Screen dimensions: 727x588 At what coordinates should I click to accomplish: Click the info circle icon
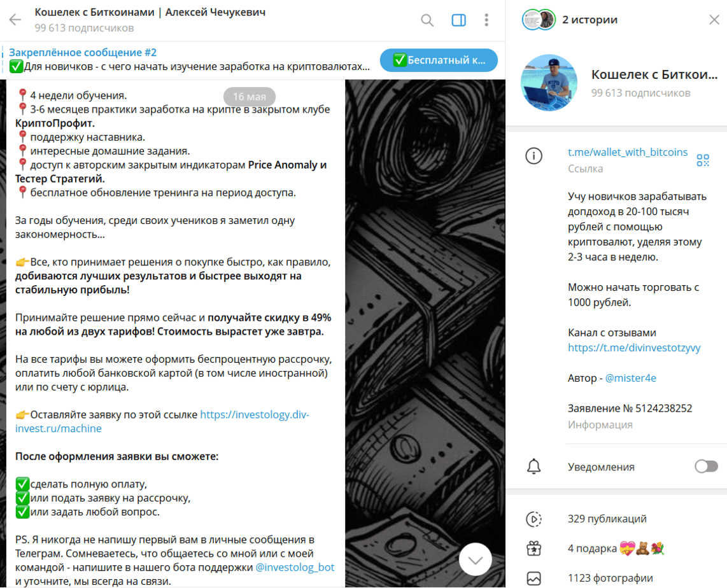click(533, 156)
